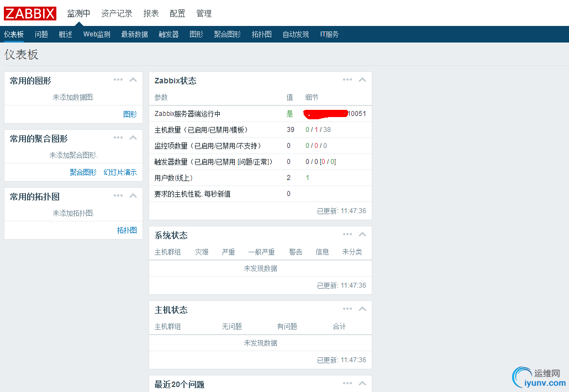Open options menu of 常用的聚合图形 widget
The image size is (569, 392).
click(118, 138)
